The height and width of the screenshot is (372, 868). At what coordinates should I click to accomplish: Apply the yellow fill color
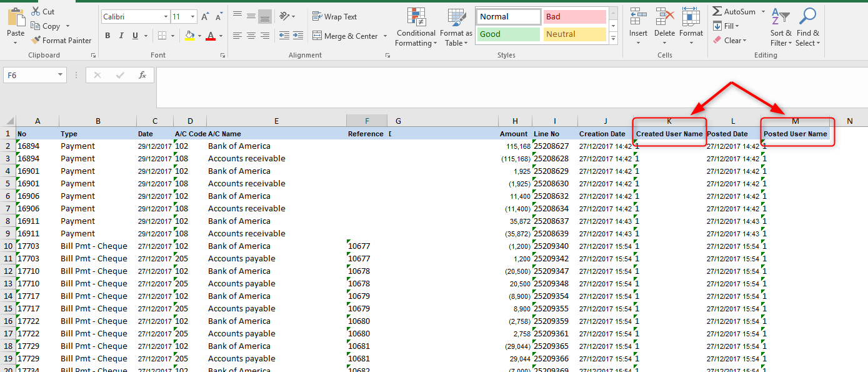point(189,36)
